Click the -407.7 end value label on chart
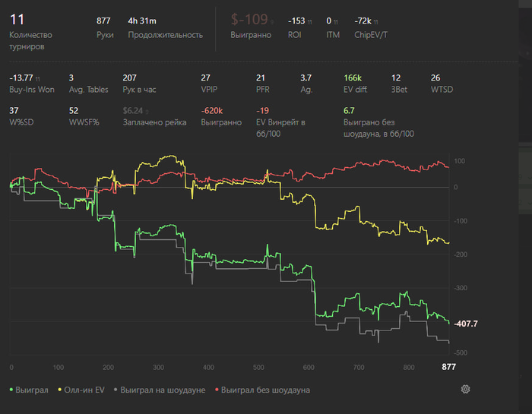 [x=467, y=323]
